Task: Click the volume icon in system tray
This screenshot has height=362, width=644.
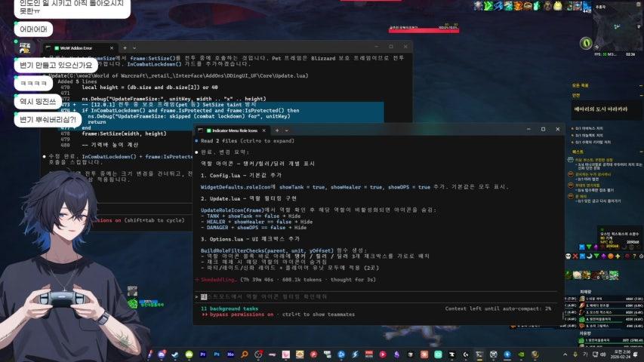Action: [603, 354]
